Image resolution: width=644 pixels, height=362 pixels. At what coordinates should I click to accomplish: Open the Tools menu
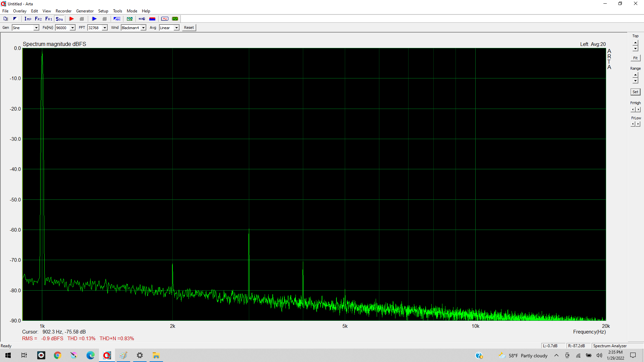tap(117, 11)
